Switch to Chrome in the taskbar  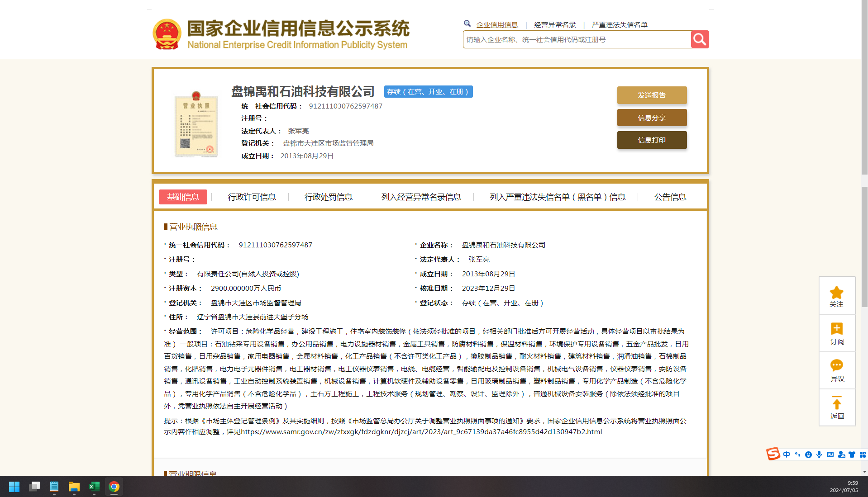pos(114,487)
